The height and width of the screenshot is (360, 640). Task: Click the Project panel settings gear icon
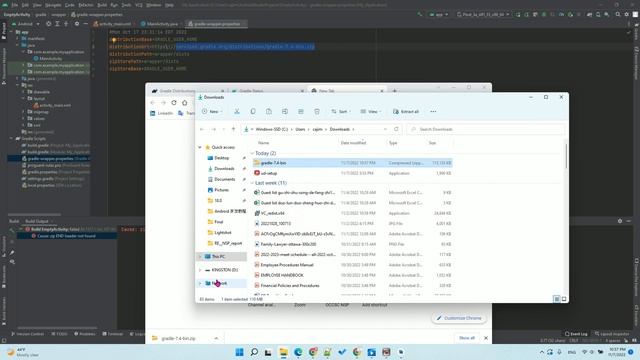pyautogui.click(x=77, y=24)
